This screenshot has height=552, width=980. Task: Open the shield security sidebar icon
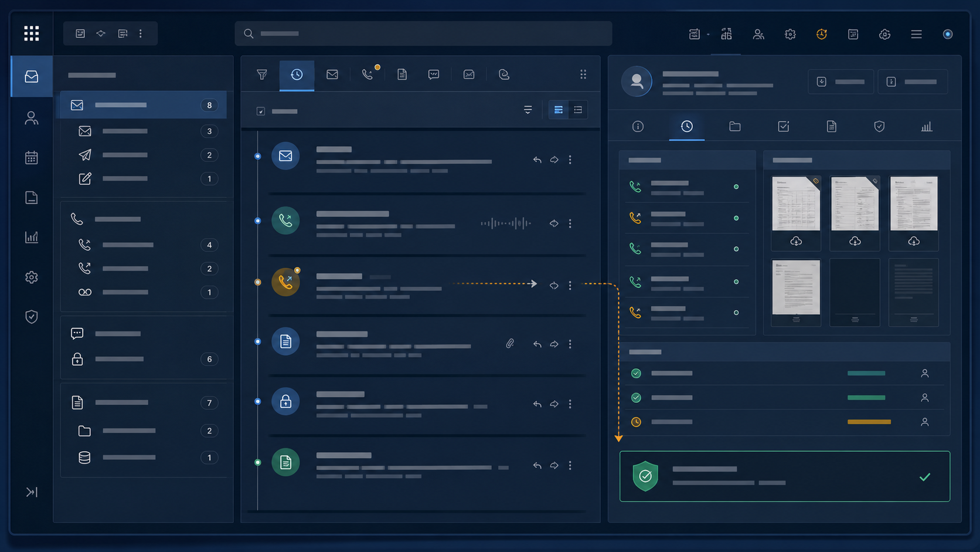pyautogui.click(x=32, y=317)
